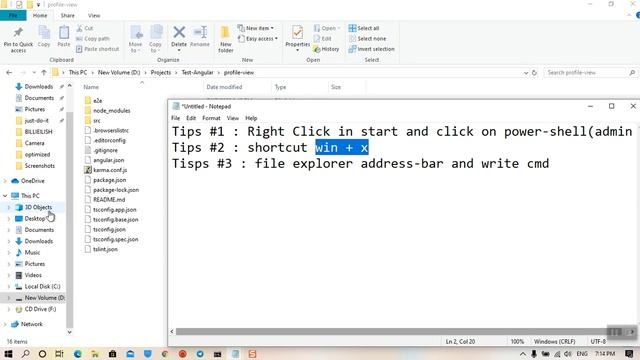
Task: Open Explorer File tab
Action: coord(13,16)
